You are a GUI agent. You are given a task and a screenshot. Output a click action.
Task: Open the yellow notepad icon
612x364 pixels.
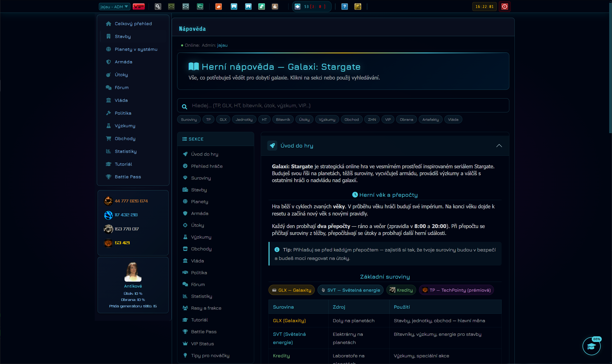click(358, 7)
